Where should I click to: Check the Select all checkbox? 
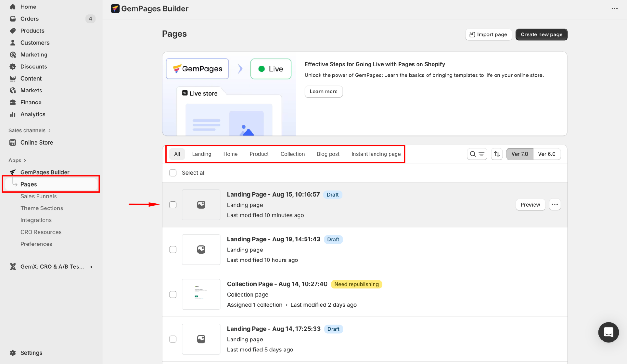(173, 173)
